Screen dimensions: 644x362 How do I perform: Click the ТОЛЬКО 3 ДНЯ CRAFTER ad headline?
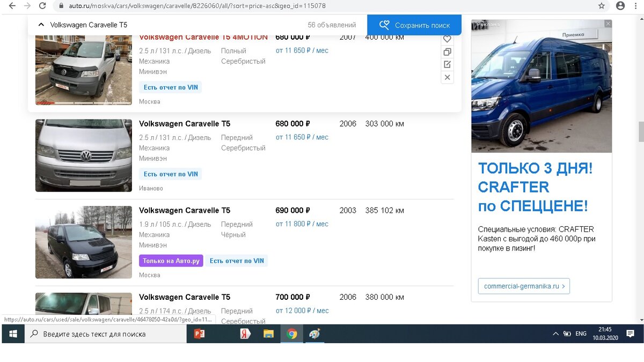pyautogui.click(x=536, y=187)
